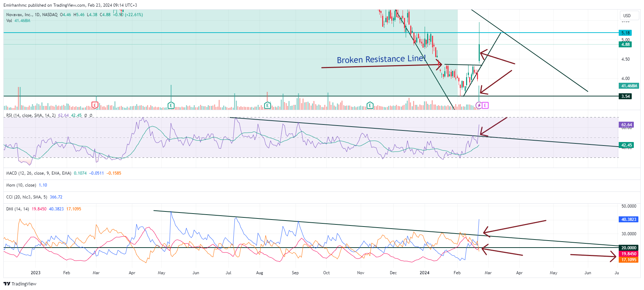Click the Mom value 1.10
Viewport: 644px width, 290px height.
point(43,185)
